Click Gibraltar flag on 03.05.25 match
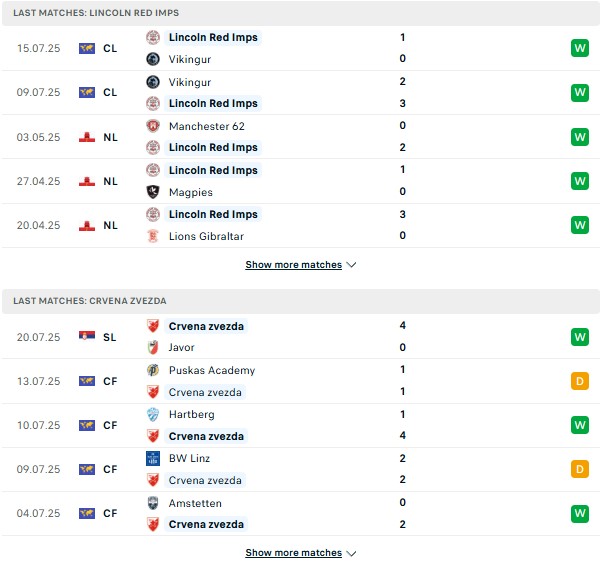 tap(87, 137)
